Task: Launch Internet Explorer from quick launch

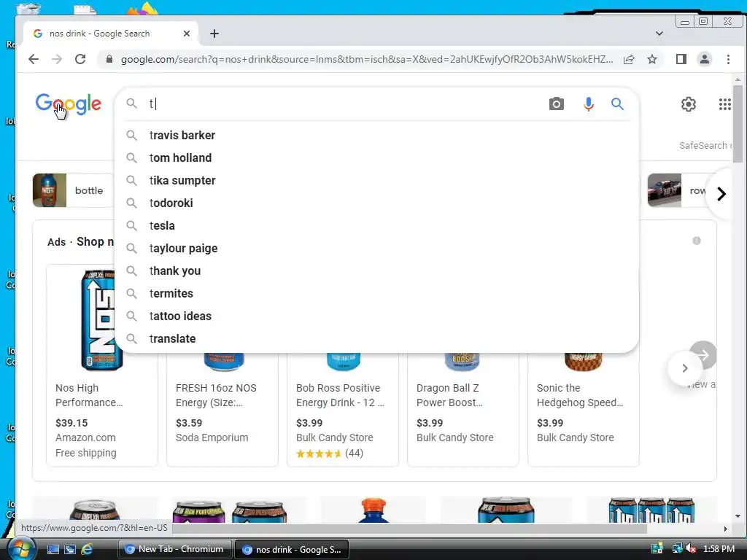Action: [87, 550]
